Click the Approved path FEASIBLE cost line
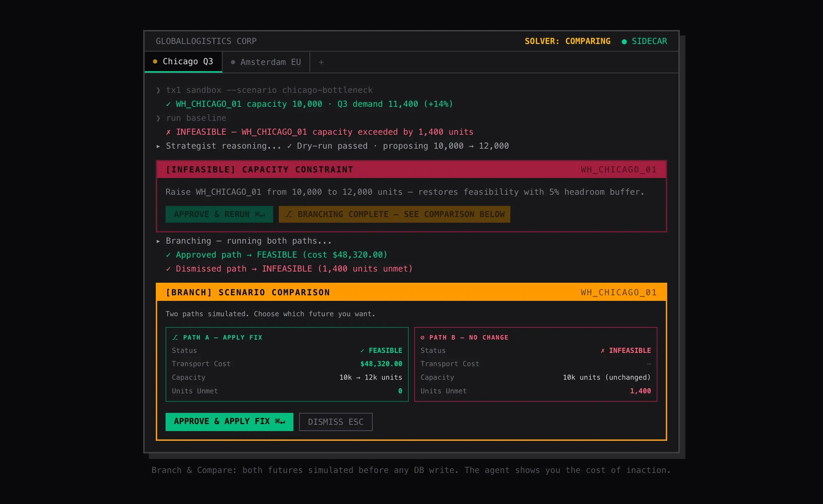 tap(282, 255)
